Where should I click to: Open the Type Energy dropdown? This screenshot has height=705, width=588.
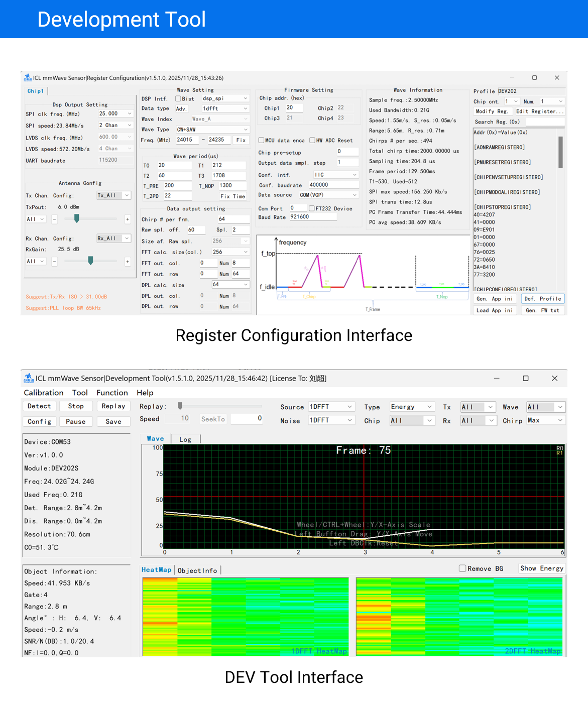tap(412, 407)
